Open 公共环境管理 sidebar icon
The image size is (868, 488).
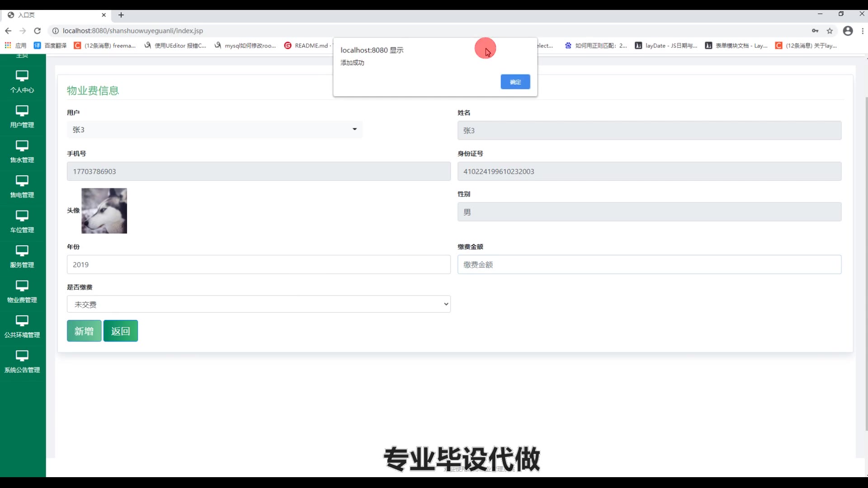tap(22, 321)
